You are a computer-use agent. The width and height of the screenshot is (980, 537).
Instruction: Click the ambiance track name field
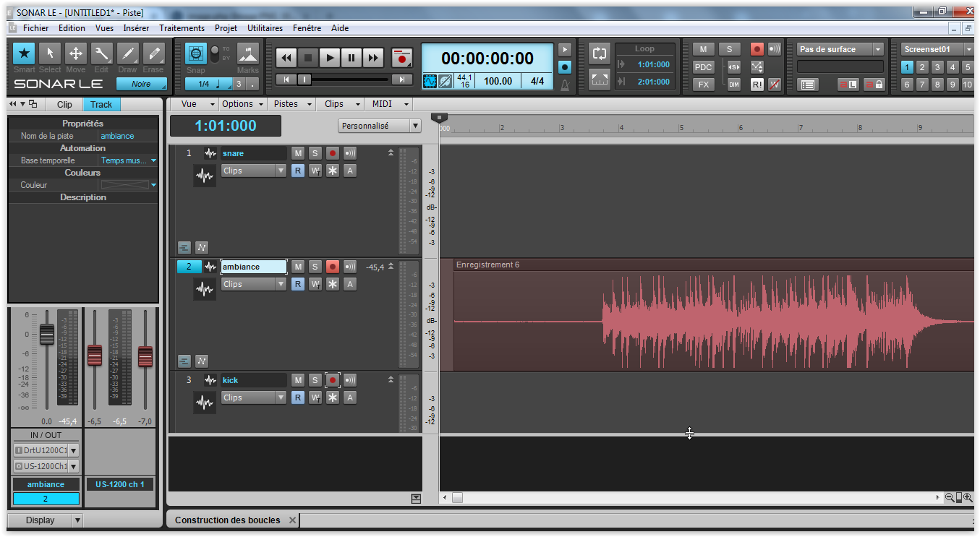(x=253, y=267)
